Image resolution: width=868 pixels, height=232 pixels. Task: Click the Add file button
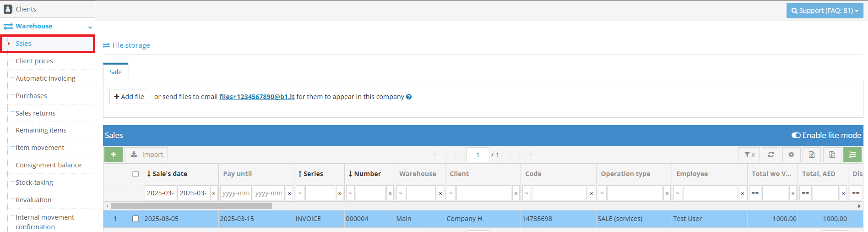click(x=129, y=97)
